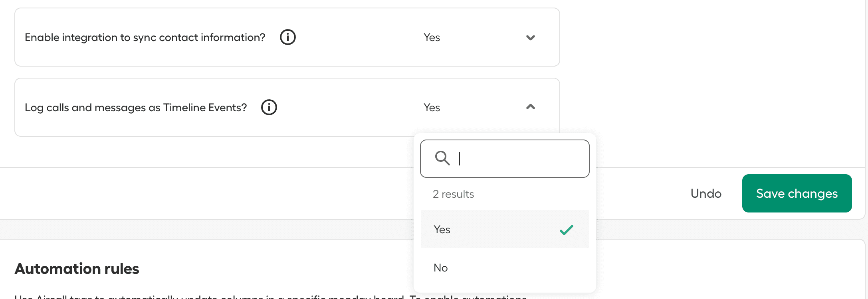Click info icon beside Timeline Events question
This screenshot has height=299, width=868.
click(269, 107)
